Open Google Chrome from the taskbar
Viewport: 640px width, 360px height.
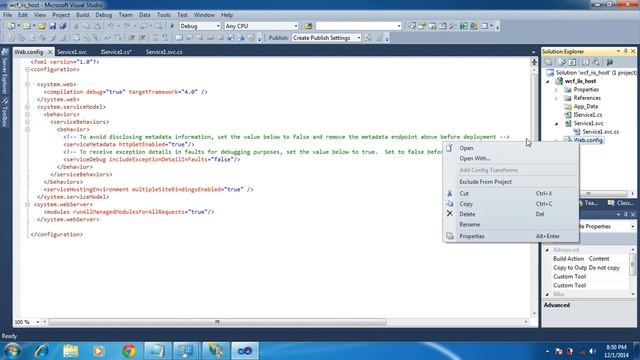point(129,351)
